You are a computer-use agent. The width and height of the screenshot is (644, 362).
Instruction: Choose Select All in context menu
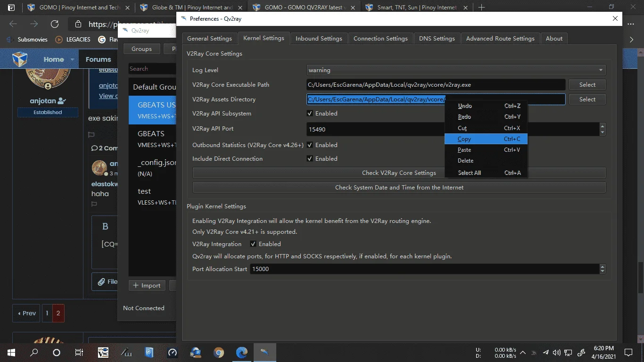(x=486, y=173)
